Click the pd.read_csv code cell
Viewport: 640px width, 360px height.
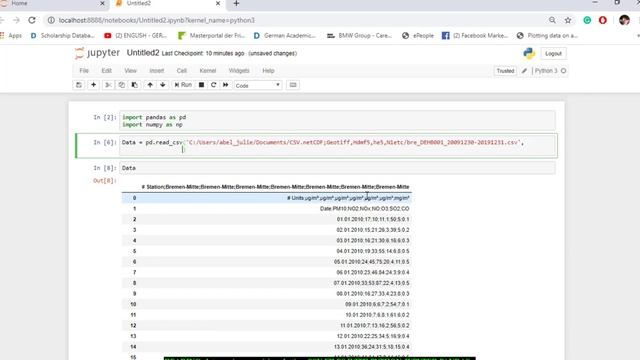337,146
